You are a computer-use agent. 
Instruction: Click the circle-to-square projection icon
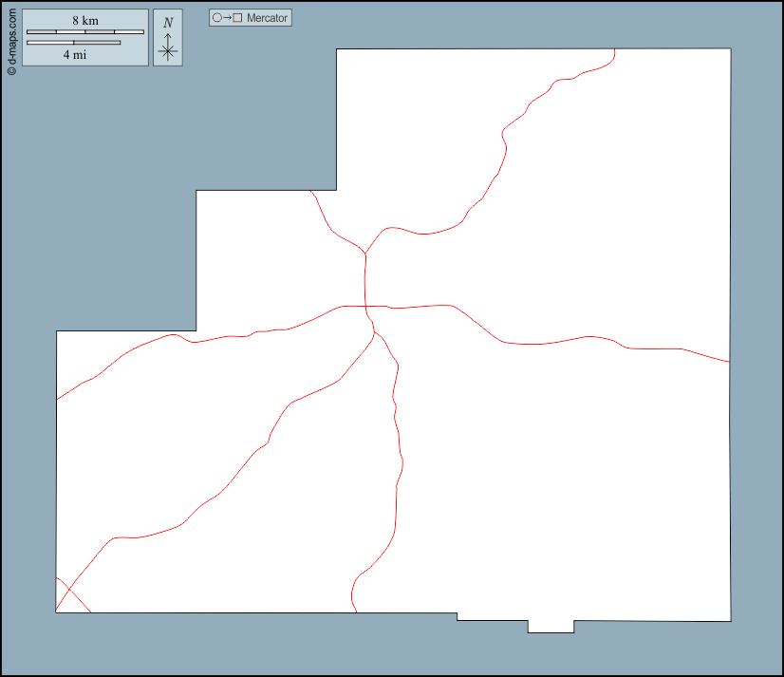228,18
